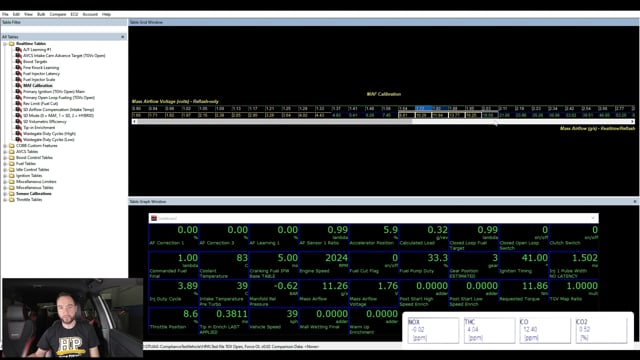
Task: Click the Primary Open Loop Fueling icon
Action: [x=18, y=98]
